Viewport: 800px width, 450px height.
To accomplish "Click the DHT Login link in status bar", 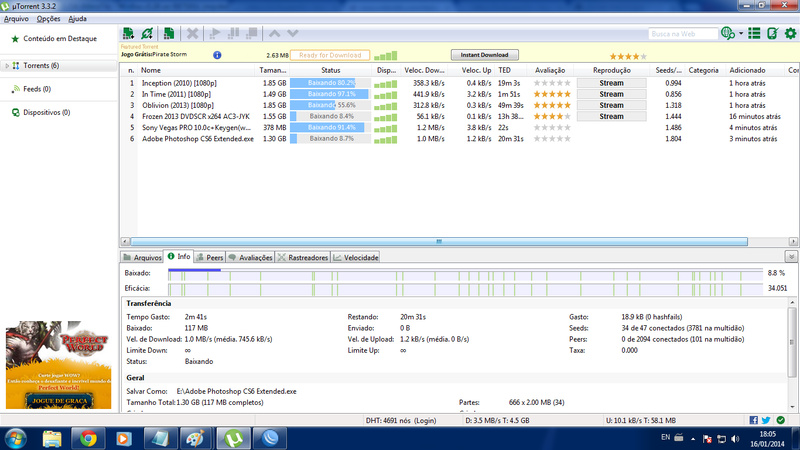I will 424,421.
